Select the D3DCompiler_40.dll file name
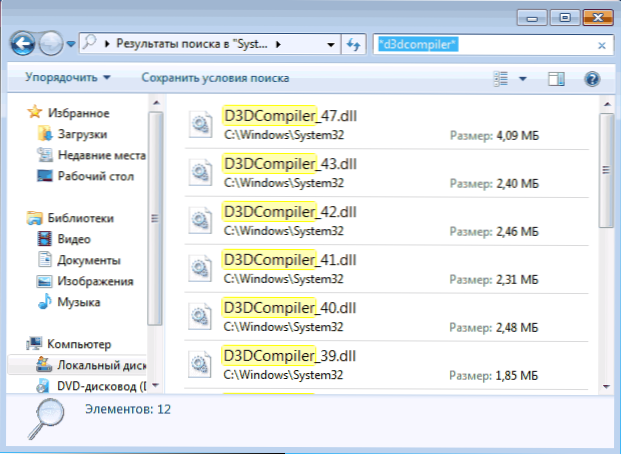Screen dimensions: 621x454 290,308
